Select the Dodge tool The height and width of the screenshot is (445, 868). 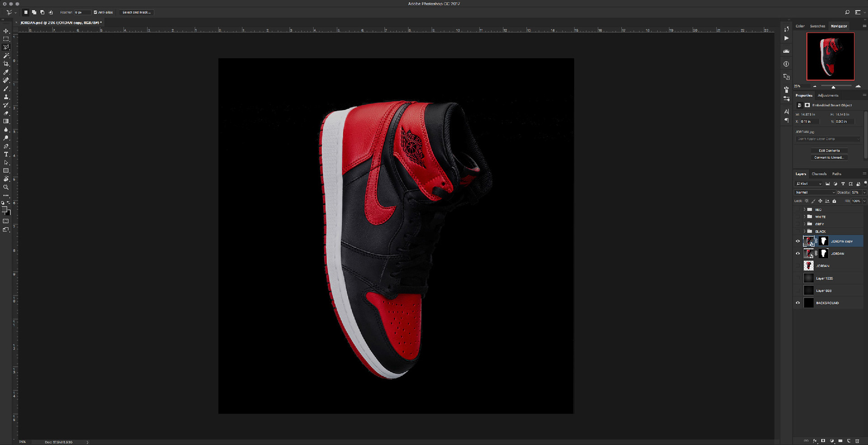coord(6,138)
